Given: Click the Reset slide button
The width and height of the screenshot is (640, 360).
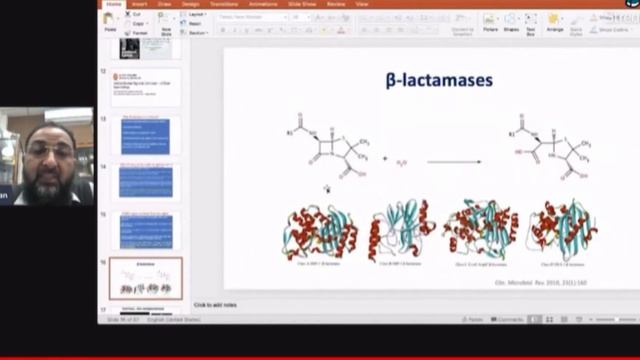Looking at the screenshot, I should [x=191, y=24].
